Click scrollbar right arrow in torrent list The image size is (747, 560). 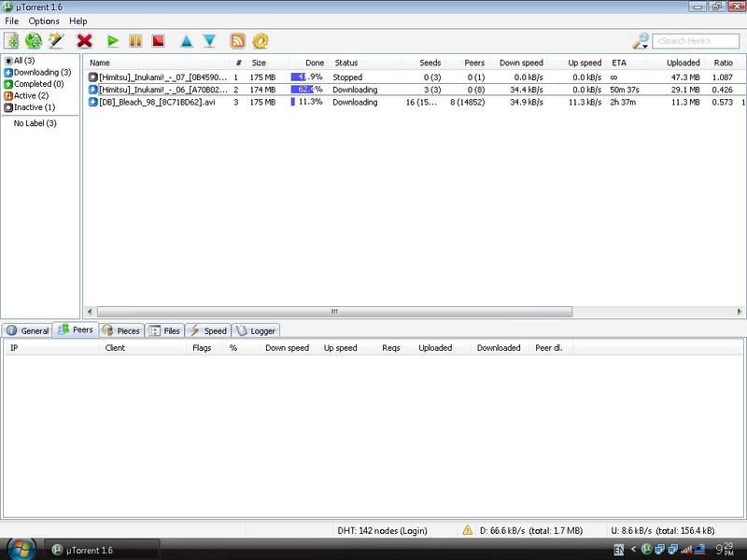click(x=739, y=312)
